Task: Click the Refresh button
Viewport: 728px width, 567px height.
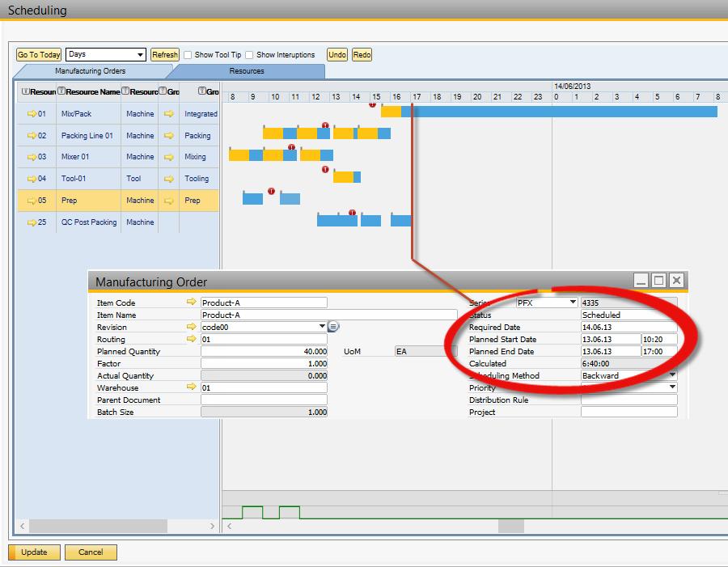Action: pyautogui.click(x=164, y=55)
